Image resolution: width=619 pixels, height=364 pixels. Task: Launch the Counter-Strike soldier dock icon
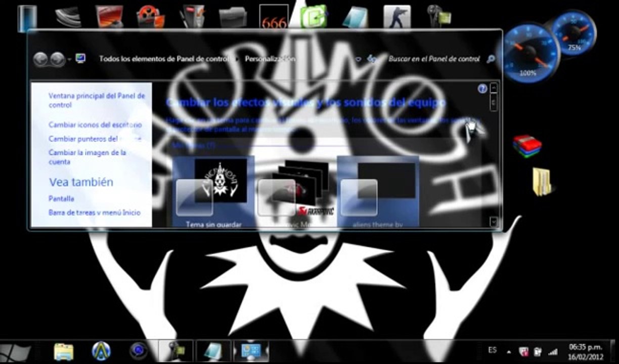pyautogui.click(x=397, y=17)
